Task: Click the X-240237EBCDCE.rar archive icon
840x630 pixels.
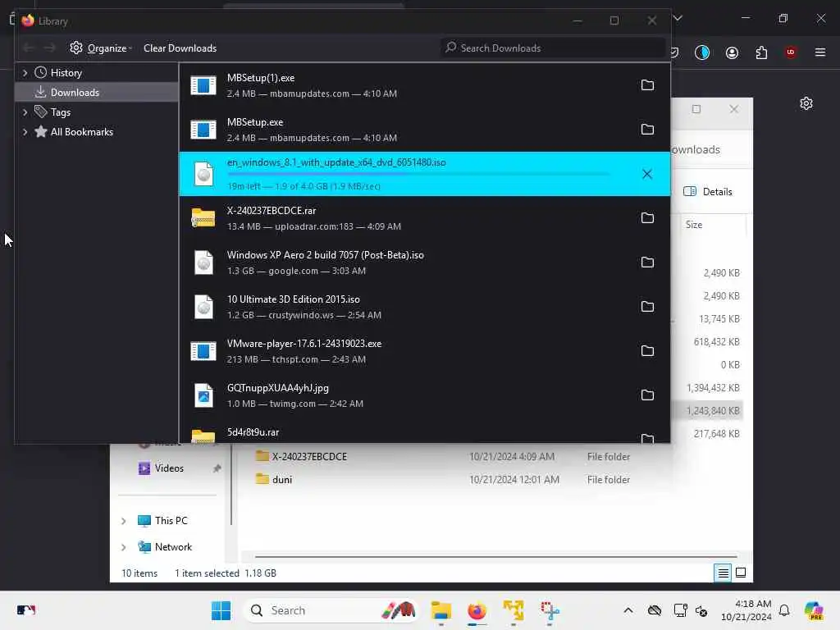Action: (x=203, y=218)
